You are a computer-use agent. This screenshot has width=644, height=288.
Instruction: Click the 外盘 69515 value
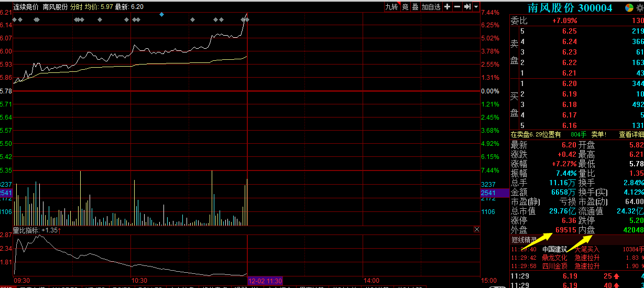(x=566, y=230)
